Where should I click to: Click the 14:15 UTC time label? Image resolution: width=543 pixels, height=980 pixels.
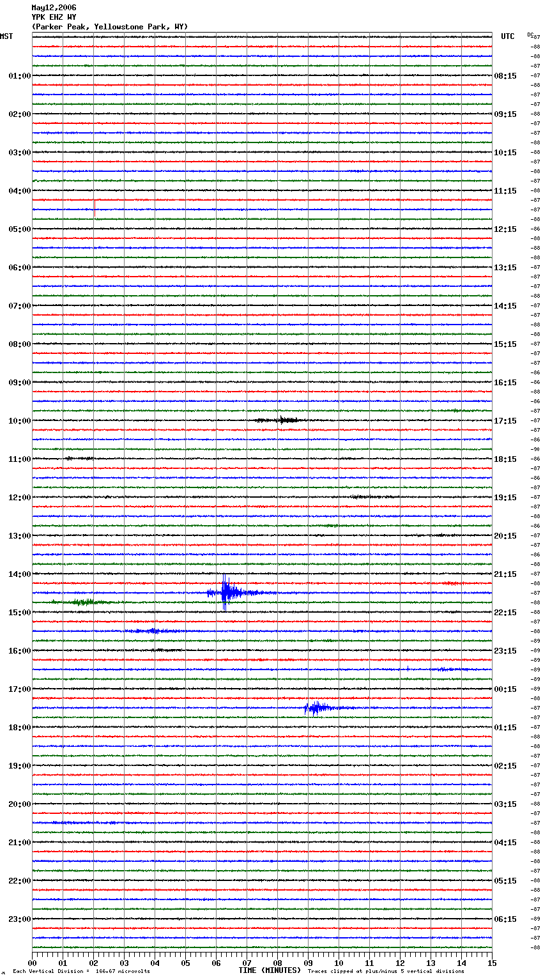pos(505,306)
